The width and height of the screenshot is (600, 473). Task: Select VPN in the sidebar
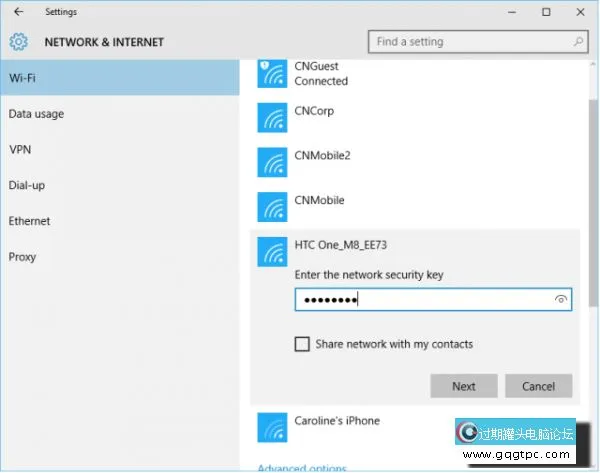click(x=20, y=150)
